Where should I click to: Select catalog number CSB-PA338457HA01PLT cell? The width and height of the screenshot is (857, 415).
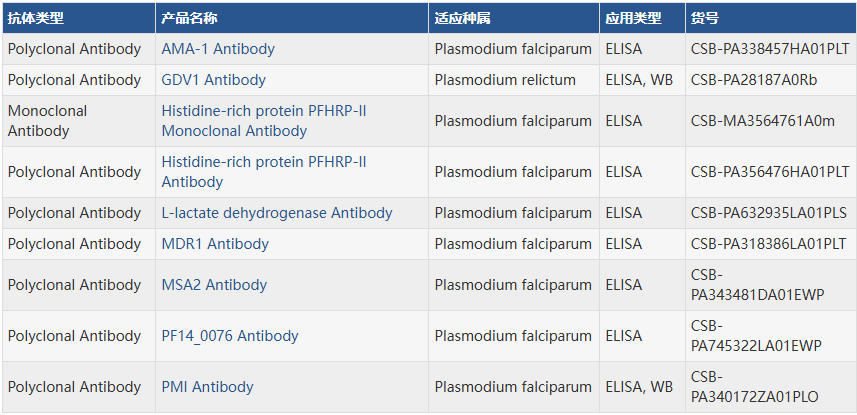[x=768, y=49]
